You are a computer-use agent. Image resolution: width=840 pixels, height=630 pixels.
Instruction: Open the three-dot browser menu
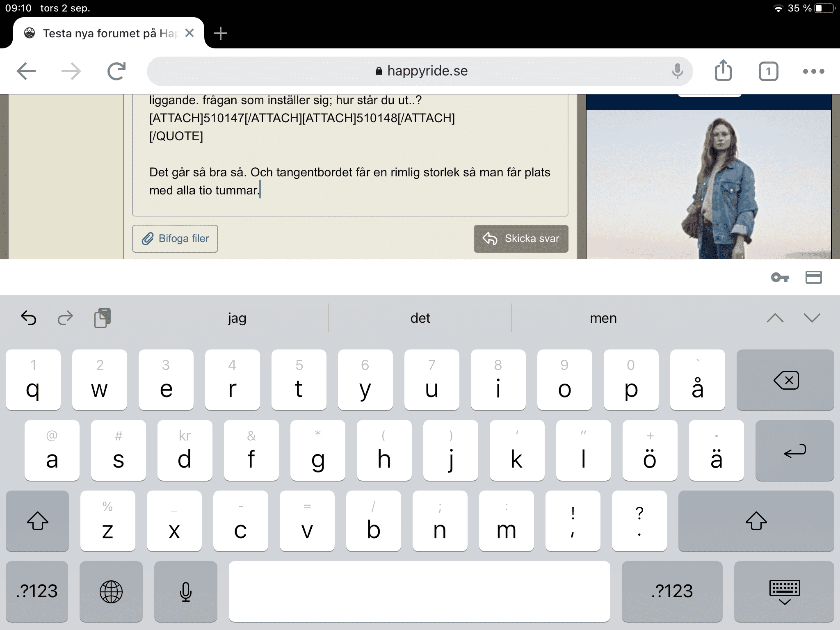(x=813, y=71)
